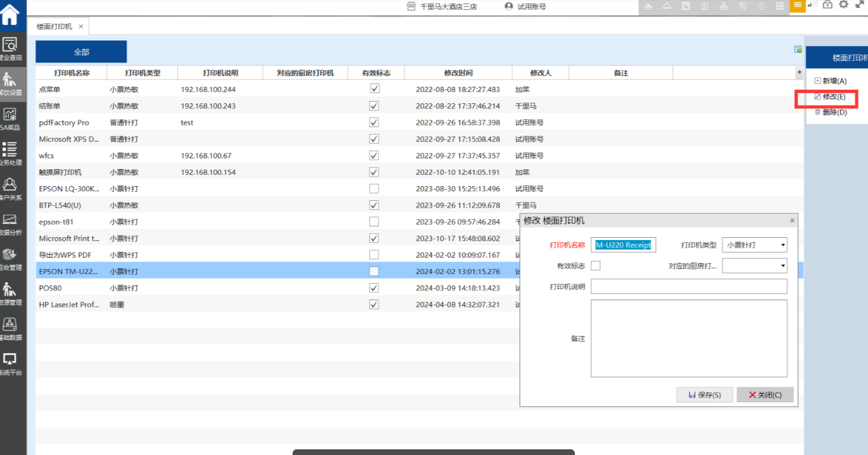Select the 楼面打印机 tab
This screenshot has height=455, width=868.
[54, 27]
